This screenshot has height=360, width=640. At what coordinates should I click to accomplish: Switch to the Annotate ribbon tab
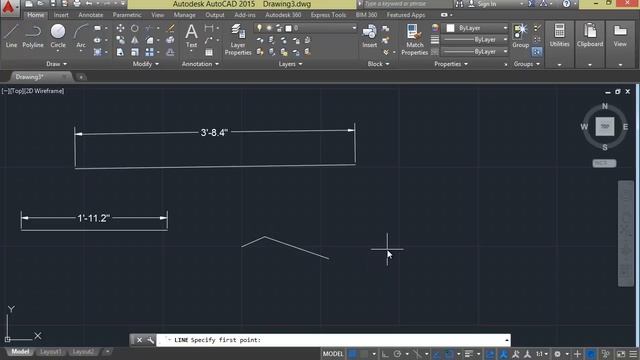click(x=91, y=15)
